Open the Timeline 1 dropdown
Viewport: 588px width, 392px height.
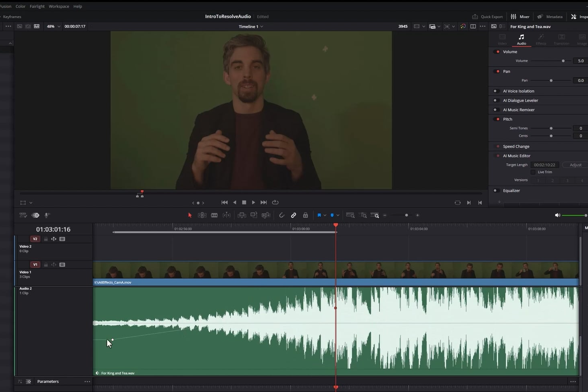tap(251, 27)
